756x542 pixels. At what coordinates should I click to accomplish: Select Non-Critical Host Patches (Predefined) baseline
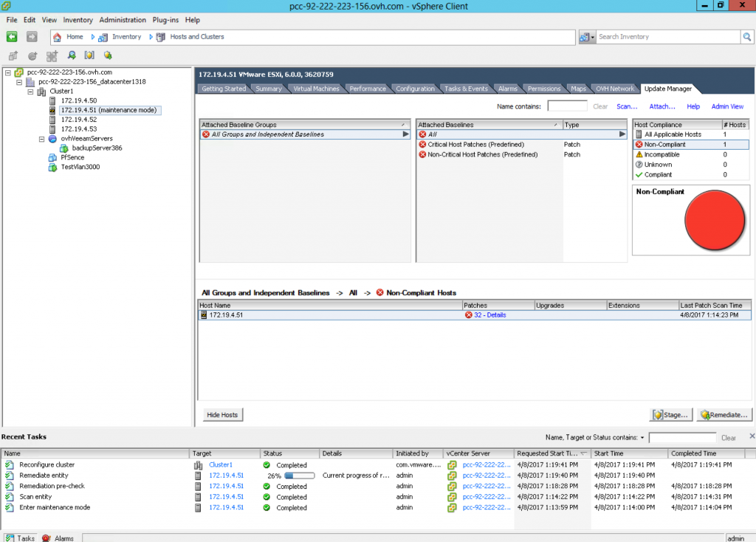(x=482, y=155)
